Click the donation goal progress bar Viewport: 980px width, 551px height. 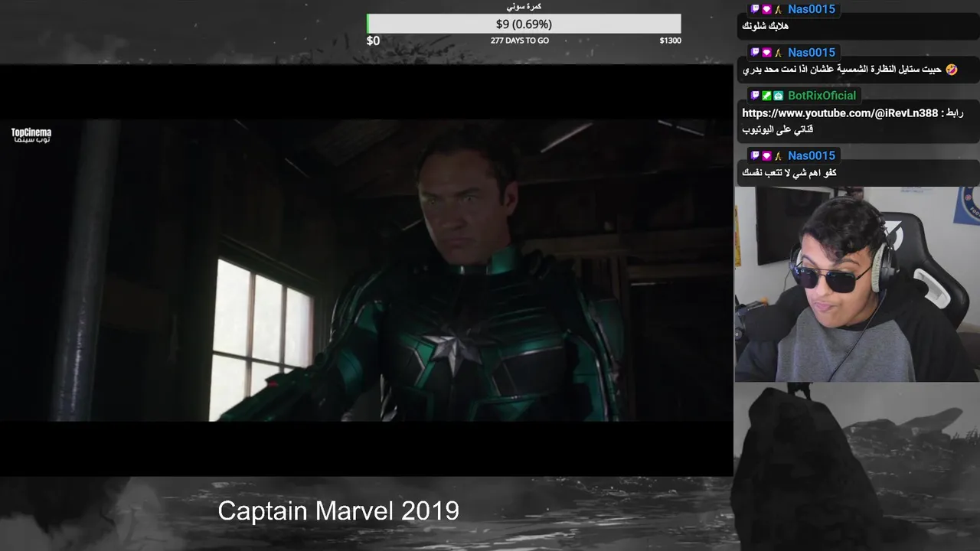(x=524, y=24)
